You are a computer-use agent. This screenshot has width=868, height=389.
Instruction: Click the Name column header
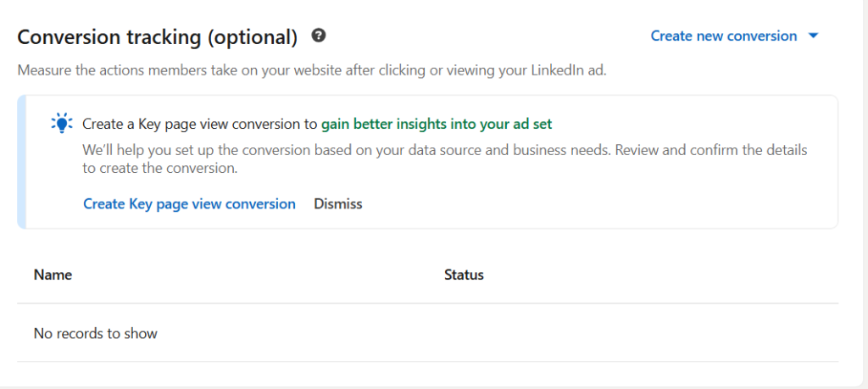click(x=53, y=275)
